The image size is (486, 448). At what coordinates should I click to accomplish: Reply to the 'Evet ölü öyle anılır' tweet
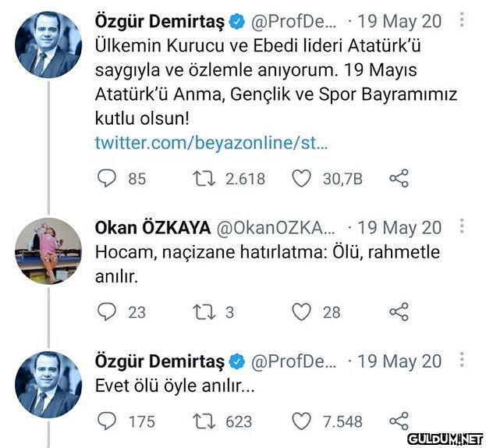coord(106,421)
